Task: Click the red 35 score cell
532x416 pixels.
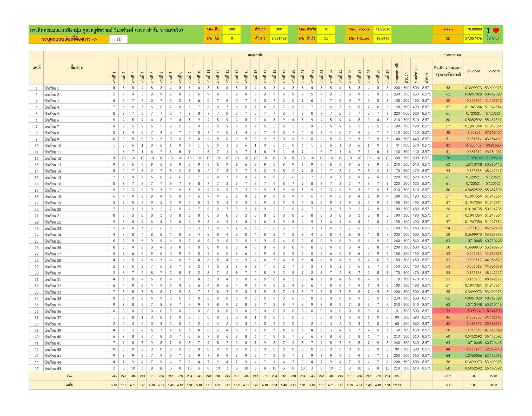Action: pos(448,311)
